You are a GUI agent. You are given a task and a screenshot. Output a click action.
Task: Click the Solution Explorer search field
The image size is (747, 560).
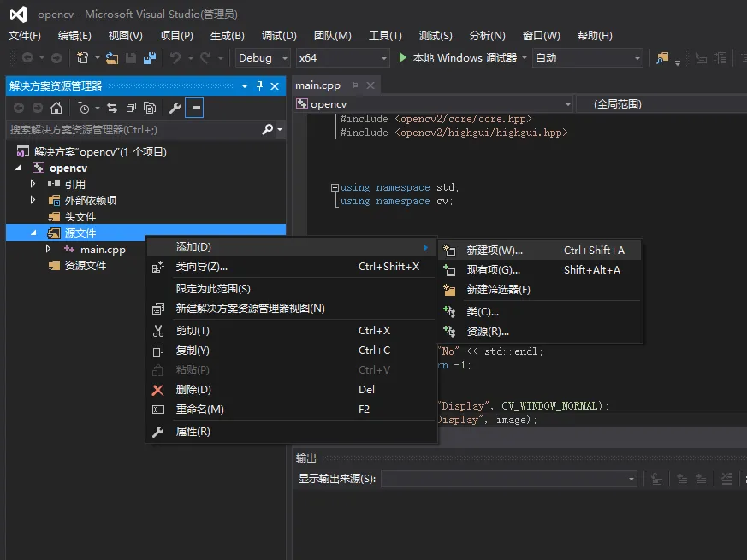coord(134,129)
